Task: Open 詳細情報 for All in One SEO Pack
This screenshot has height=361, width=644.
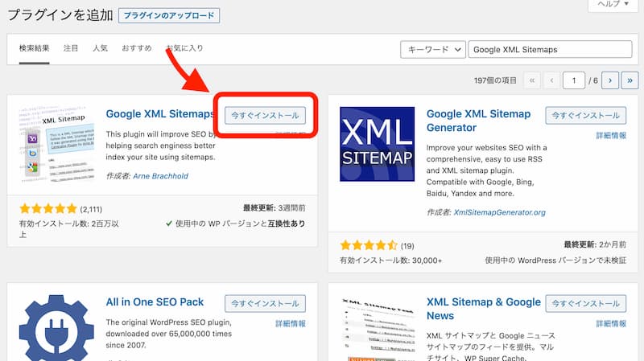Action: 291,324
